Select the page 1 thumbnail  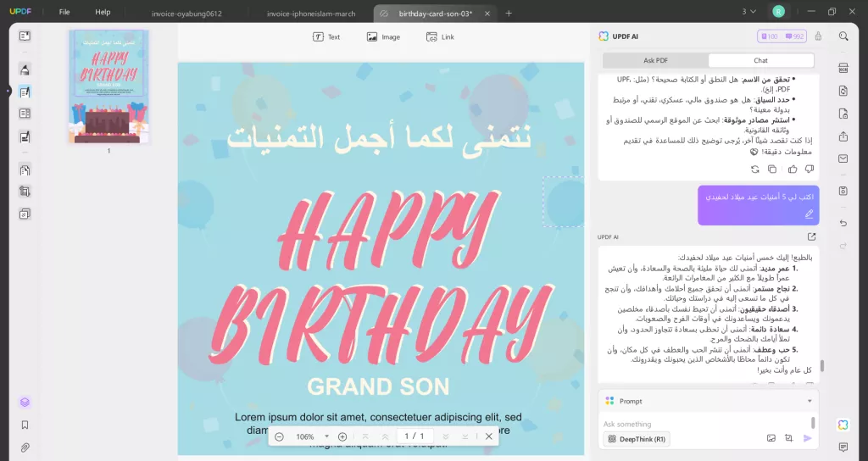[108, 87]
